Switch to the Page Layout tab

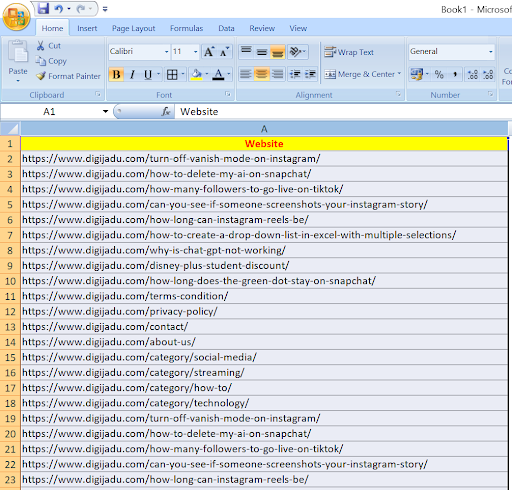pyautogui.click(x=133, y=28)
